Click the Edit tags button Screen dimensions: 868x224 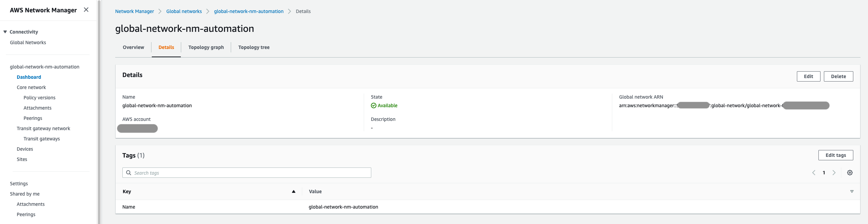pos(836,155)
